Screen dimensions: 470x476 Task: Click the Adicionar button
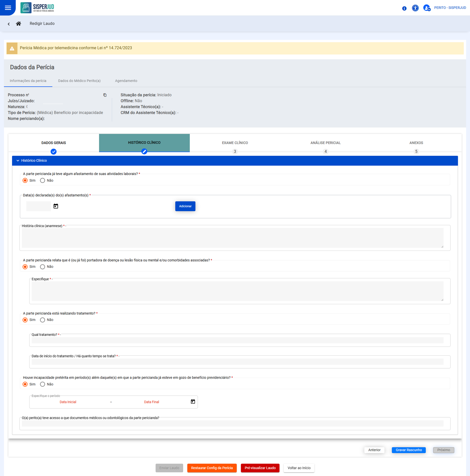coord(185,206)
